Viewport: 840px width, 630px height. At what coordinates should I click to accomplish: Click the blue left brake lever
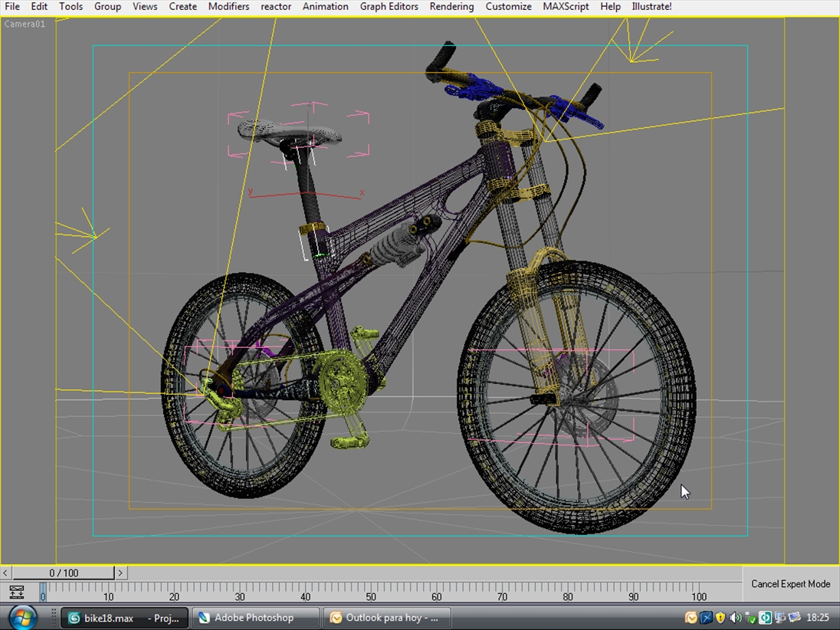474,88
